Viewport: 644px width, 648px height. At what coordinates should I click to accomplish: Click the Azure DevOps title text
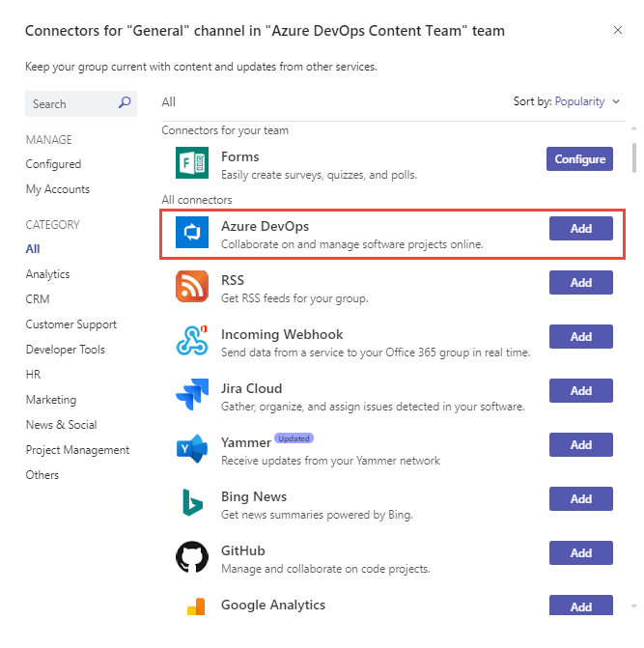(265, 227)
